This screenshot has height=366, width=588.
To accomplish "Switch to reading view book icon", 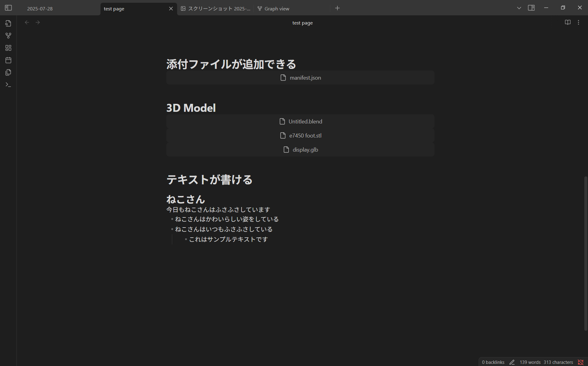I will (567, 22).
